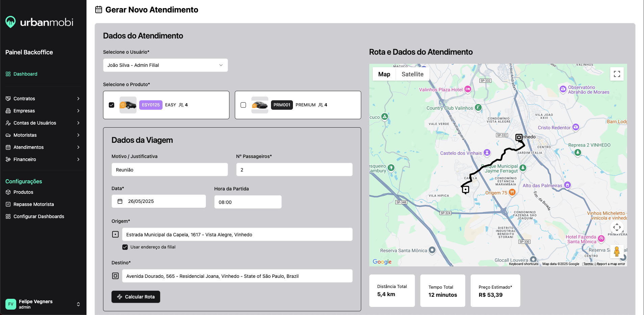Click the calendar icon in Data field
The width and height of the screenshot is (644, 315).
pos(120,201)
